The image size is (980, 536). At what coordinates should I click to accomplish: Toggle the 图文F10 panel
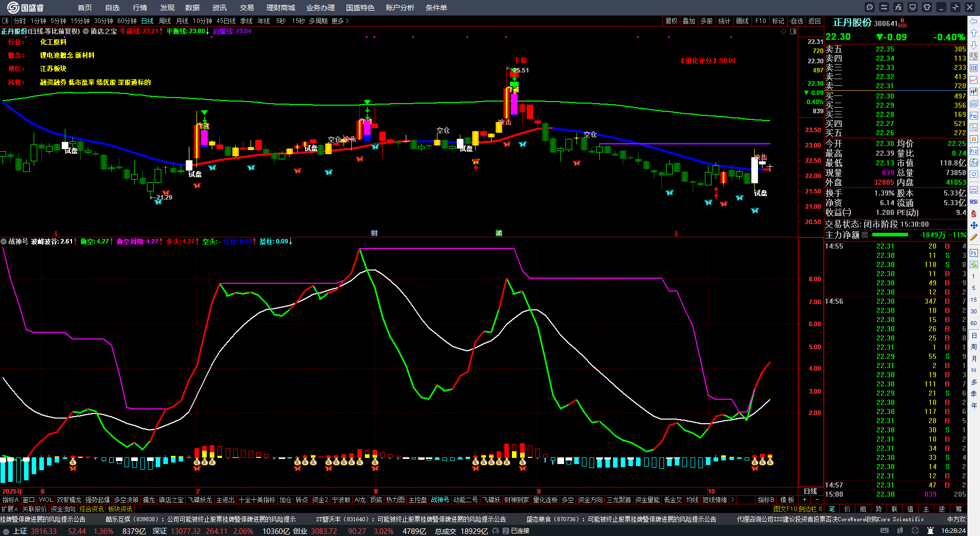point(785,509)
